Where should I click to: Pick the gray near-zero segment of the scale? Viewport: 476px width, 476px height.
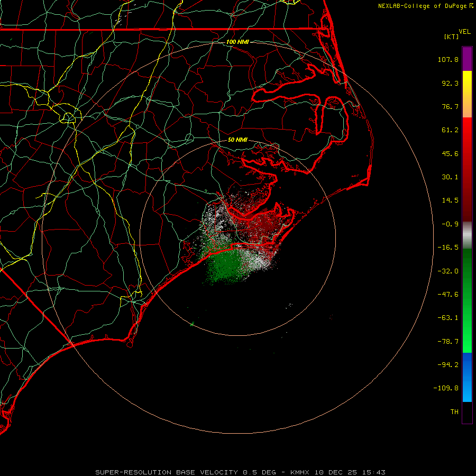(467, 235)
